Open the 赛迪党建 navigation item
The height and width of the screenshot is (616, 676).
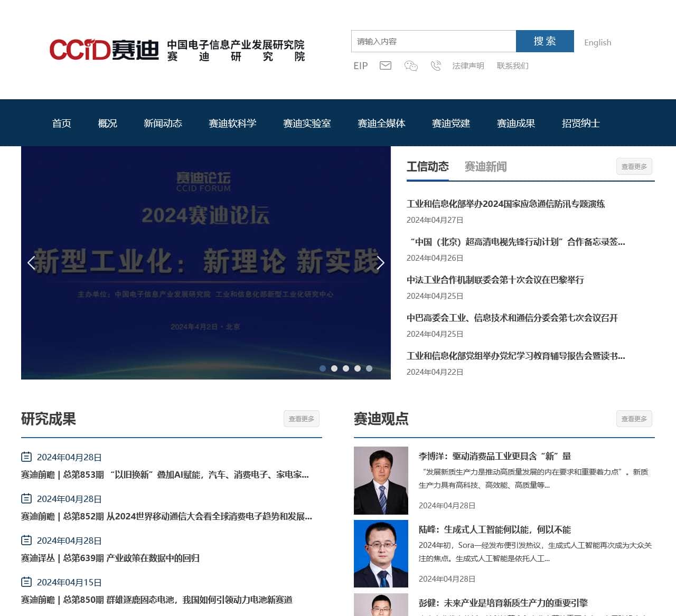point(450,123)
